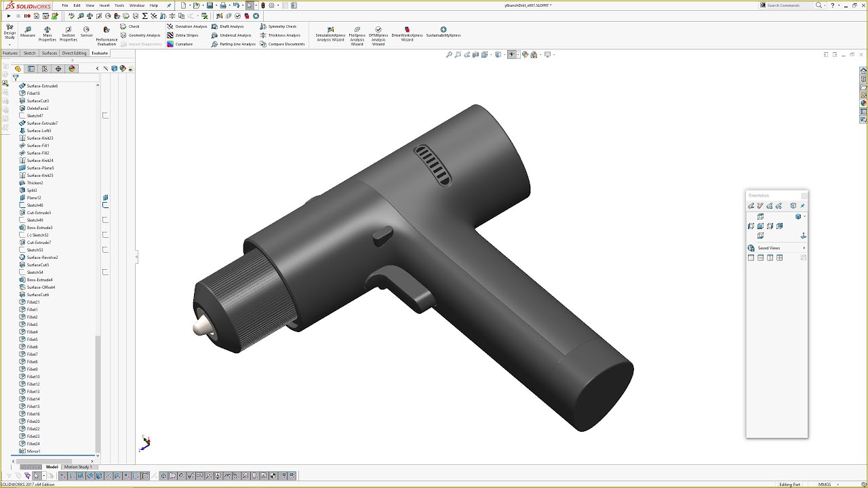Open Hide/Show Items dropdown arrow
Screen dimensions: 868x488
point(518,54)
